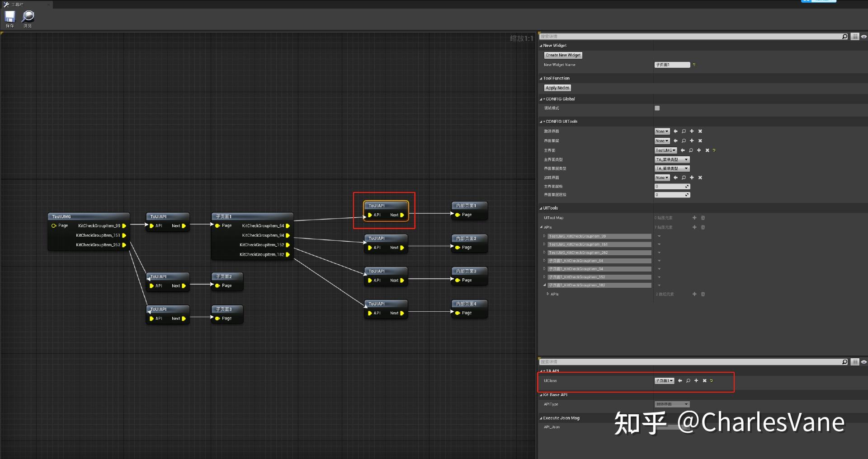Expand the 子页面1_KitCheckGroupItem_64 entry
Screen dimensions: 868x459
(x=544, y=261)
